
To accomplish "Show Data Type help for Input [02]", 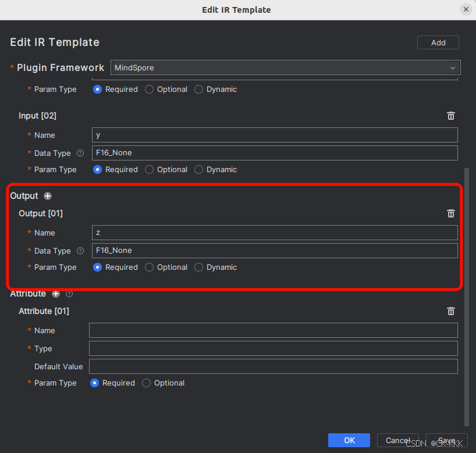I will tap(80, 153).
